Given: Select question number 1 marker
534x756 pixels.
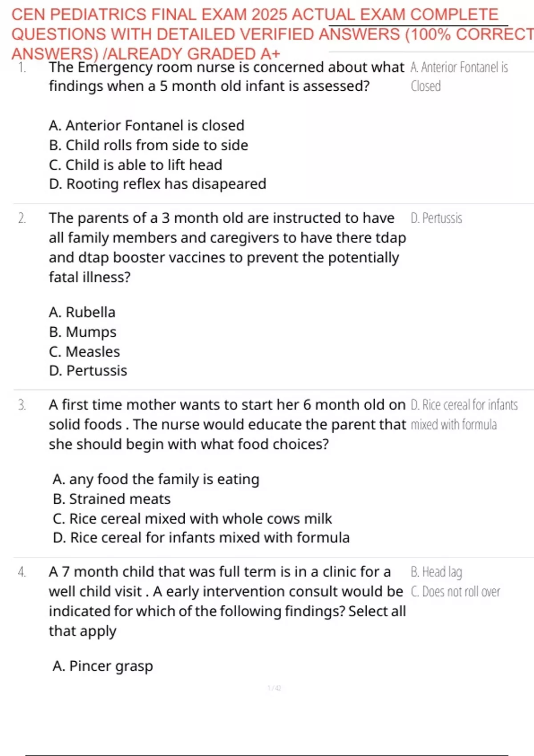Looking at the screenshot, I should click(x=22, y=68).
